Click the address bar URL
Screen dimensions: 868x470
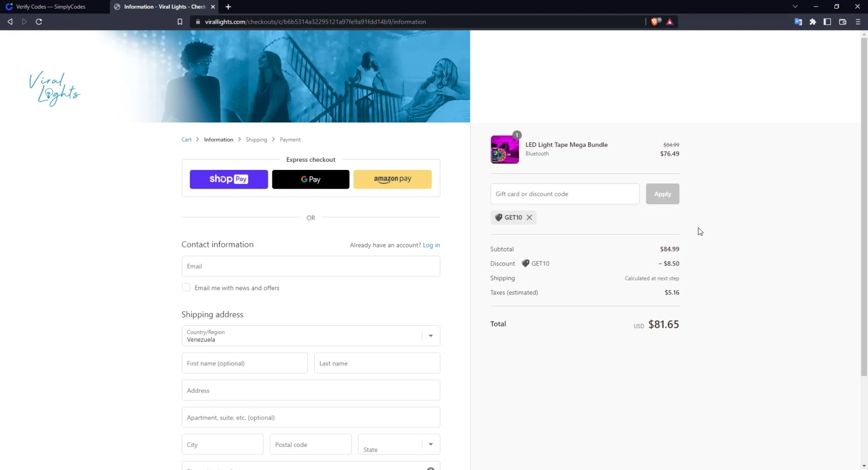(x=315, y=22)
